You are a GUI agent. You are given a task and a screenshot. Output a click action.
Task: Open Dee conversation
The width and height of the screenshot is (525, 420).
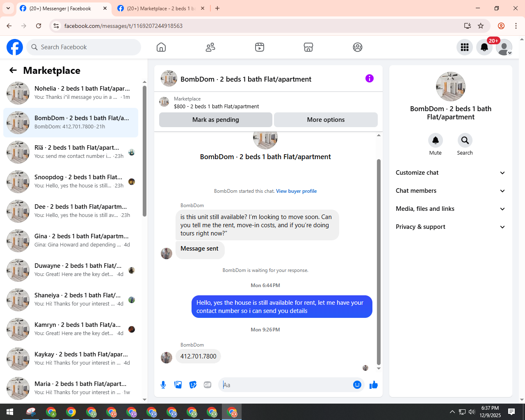click(71, 211)
